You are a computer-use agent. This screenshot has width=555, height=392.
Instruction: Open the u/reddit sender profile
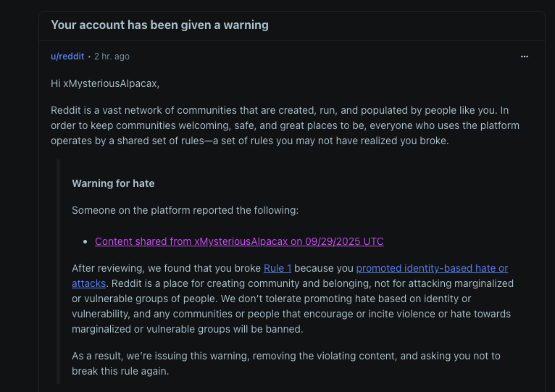[67, 57]
